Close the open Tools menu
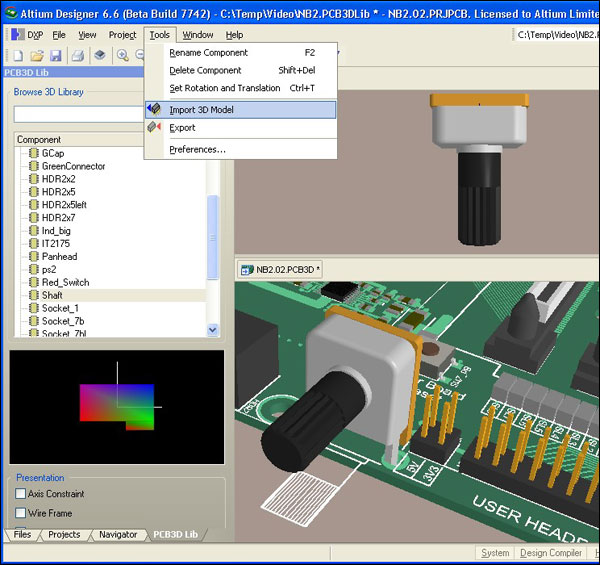The width and height of the screenshot is (600, 565). tap(160, 35)
